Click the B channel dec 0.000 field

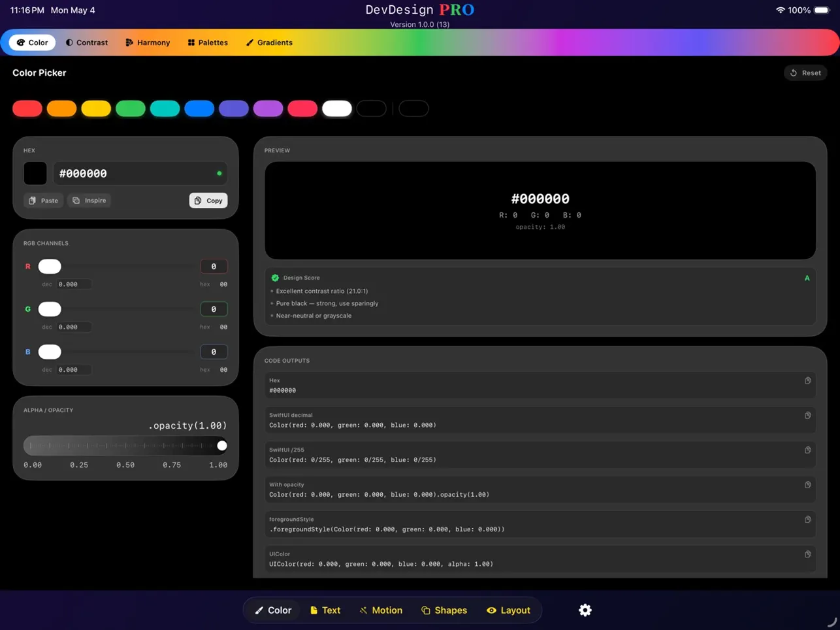tap(73, 370)
